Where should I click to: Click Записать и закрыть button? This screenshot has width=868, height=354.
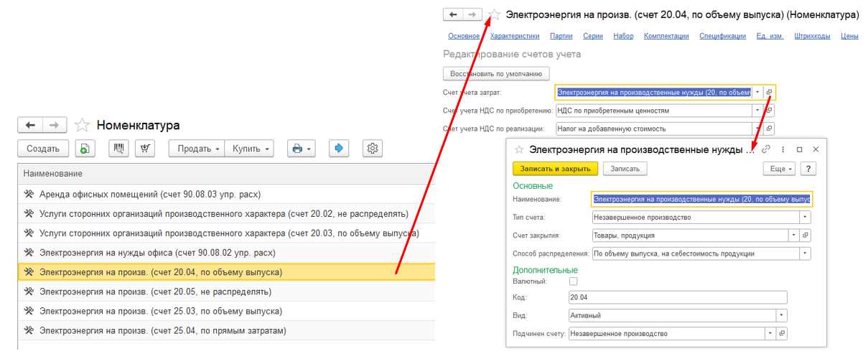click(555, 169)
